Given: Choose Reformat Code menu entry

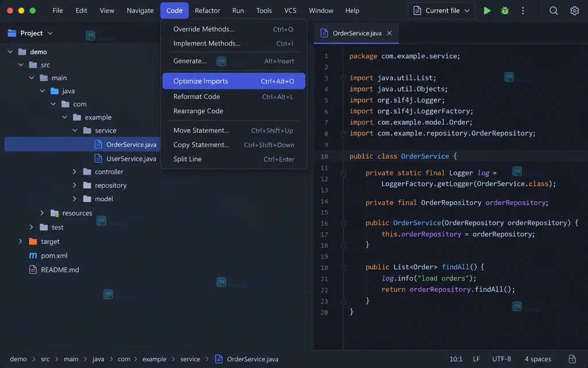Looking at the screenshot, I should click(234, 97).
